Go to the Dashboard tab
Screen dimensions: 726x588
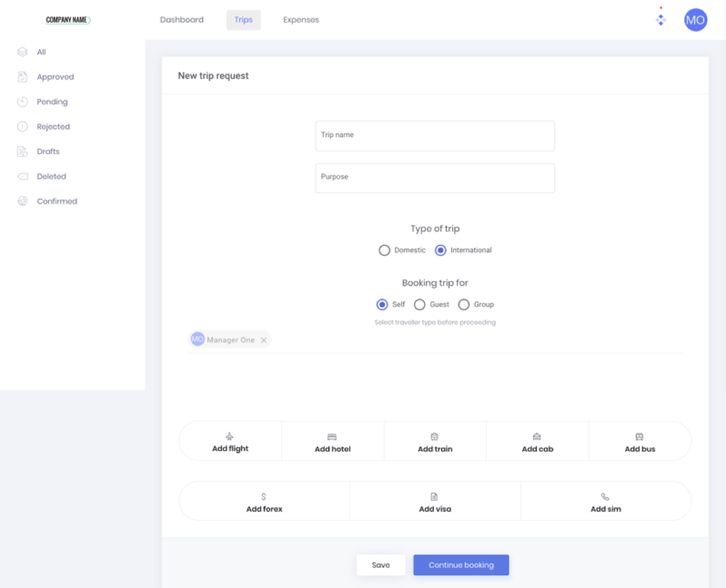(x=182, y=20)
